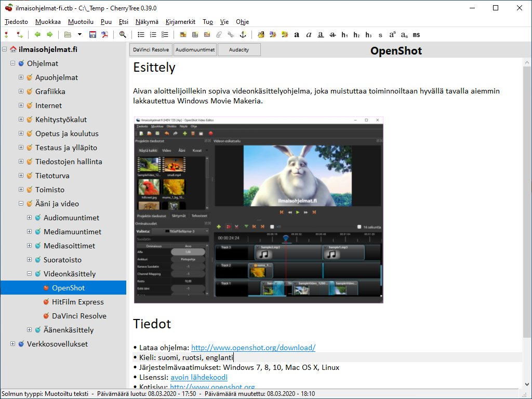Click the chain link insert icon

231,35
